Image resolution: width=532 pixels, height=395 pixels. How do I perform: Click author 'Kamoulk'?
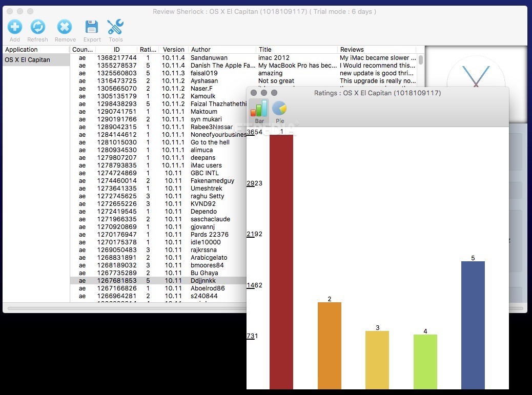203,96
